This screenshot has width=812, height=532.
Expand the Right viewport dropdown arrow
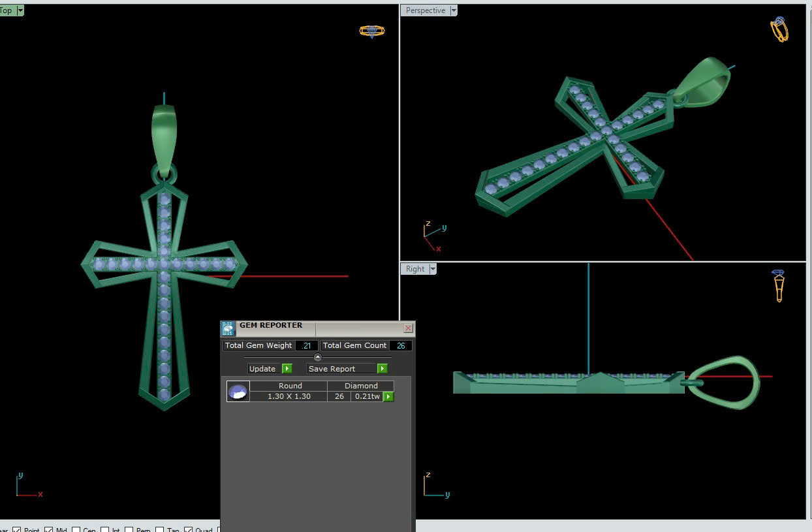pyautogui.click(x=433, y=269)
